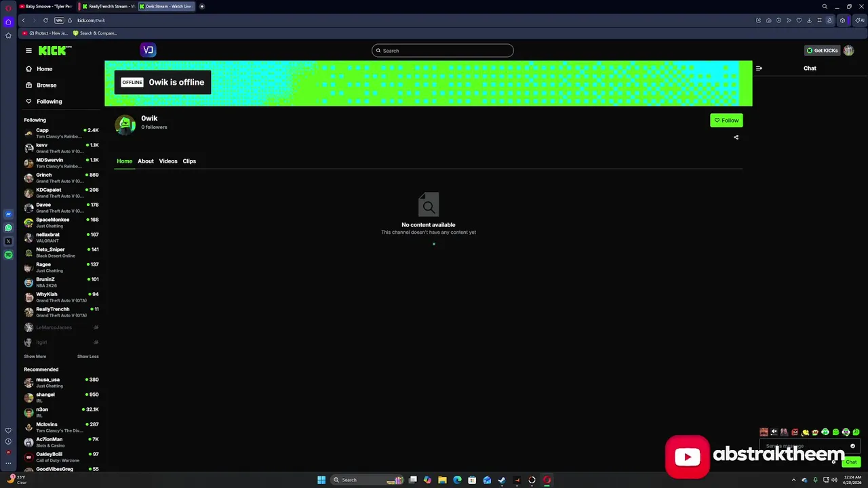The image size is (868, 488).
Task: Open Owik's channel avatar
Action: 125,124
